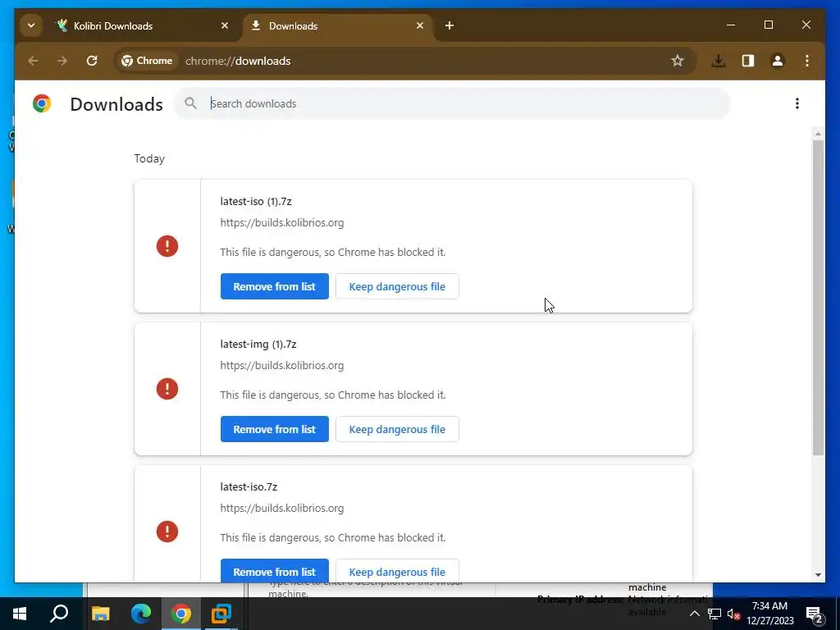Click the muted volume tray icon

[734, 614]
